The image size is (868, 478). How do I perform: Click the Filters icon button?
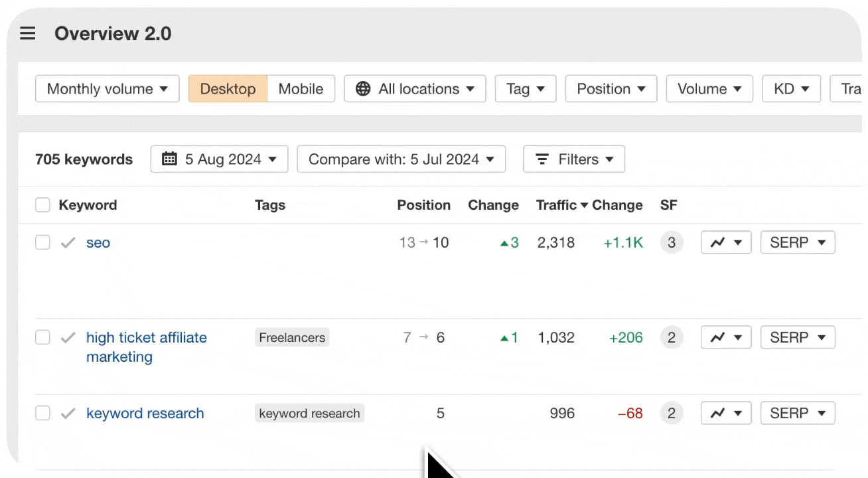[574, 159]
